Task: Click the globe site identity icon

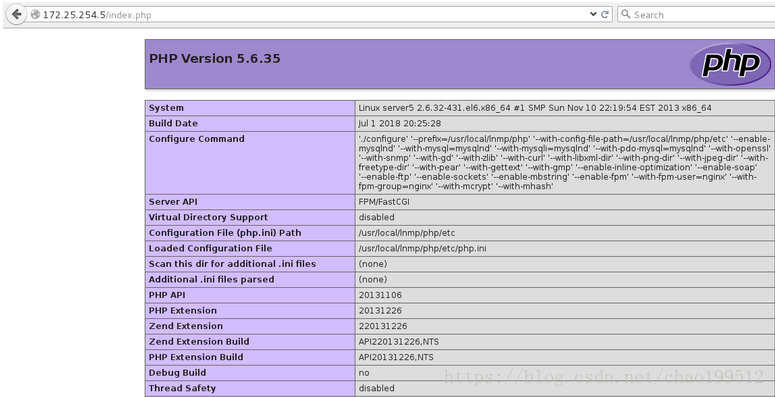Action: (35, 15)
